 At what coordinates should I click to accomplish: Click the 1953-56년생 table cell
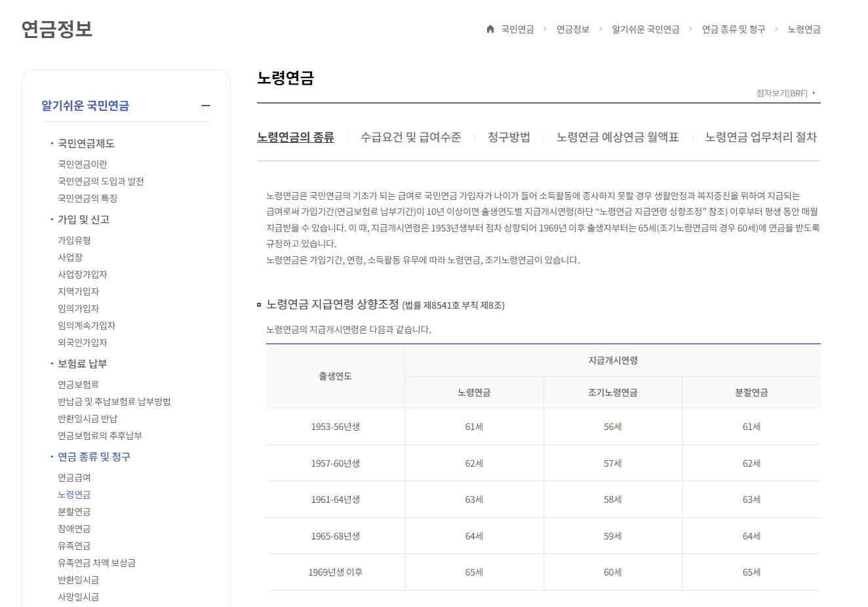coord(336,427)
